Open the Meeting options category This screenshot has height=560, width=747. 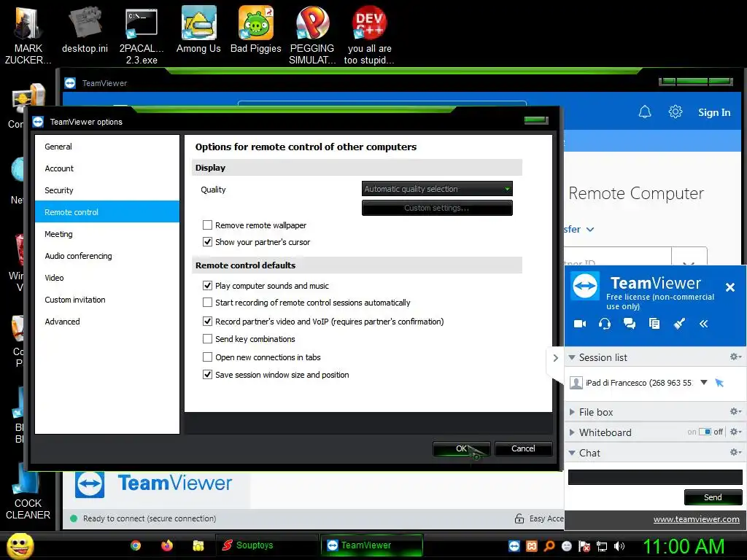[x=107, y=234]
